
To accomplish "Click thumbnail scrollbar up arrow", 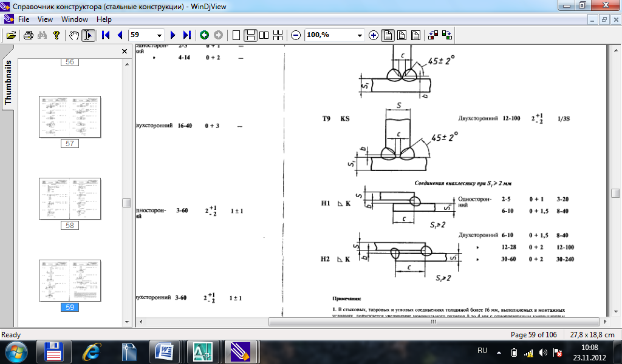I will pos(127,64).
